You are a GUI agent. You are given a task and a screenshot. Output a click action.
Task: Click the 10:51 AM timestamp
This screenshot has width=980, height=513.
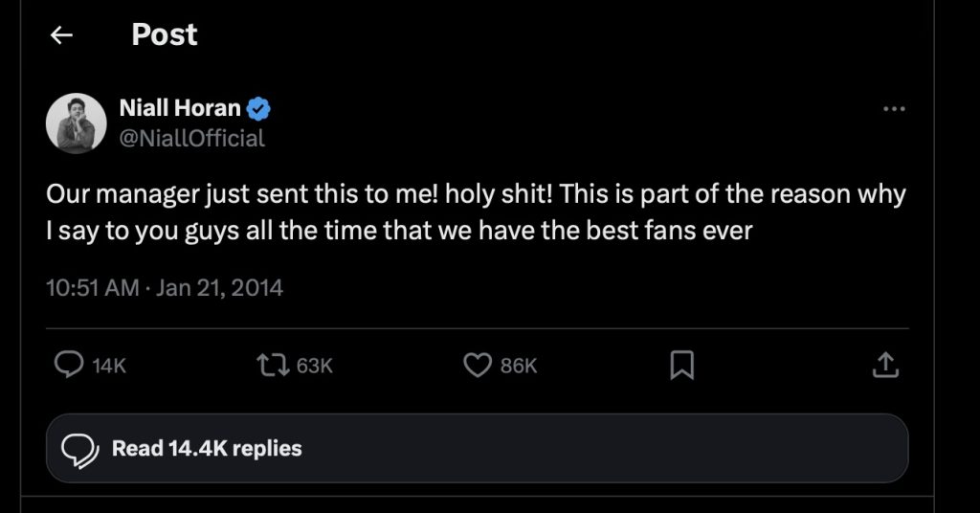[x=92, y=286]
